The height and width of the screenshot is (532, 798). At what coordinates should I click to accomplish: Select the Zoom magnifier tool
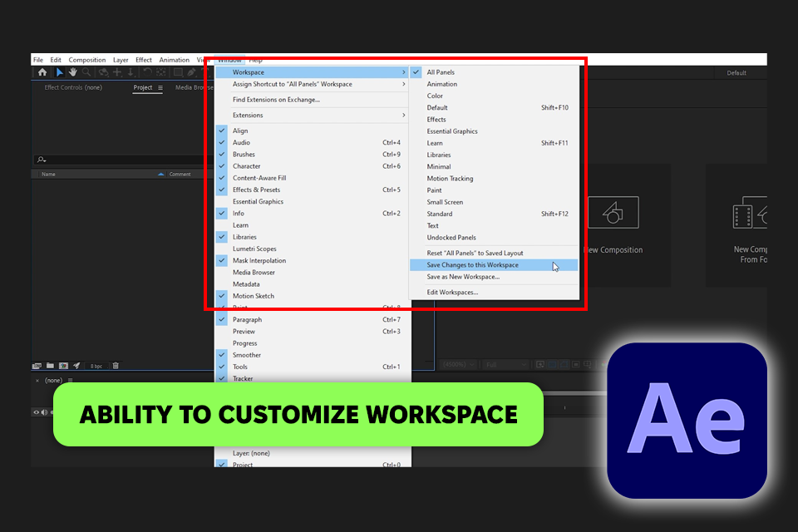pos(86,72)
